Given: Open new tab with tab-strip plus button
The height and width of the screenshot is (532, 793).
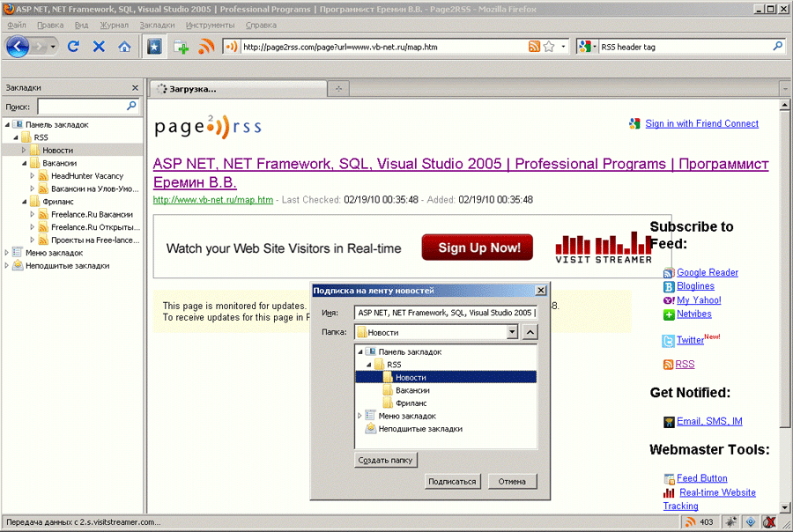Looking at the screenshot, I should pos(338,89).
